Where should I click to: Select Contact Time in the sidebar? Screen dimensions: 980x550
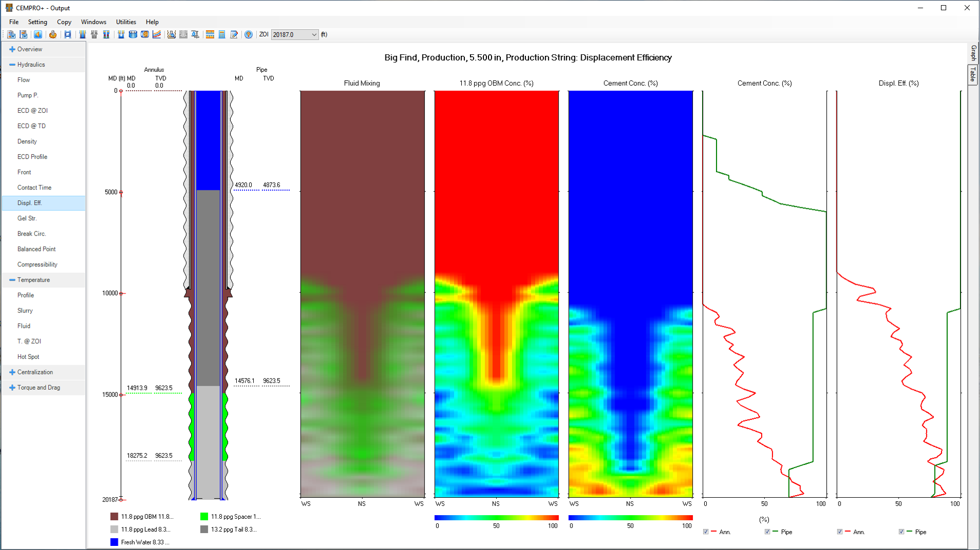tap(34, 187)
